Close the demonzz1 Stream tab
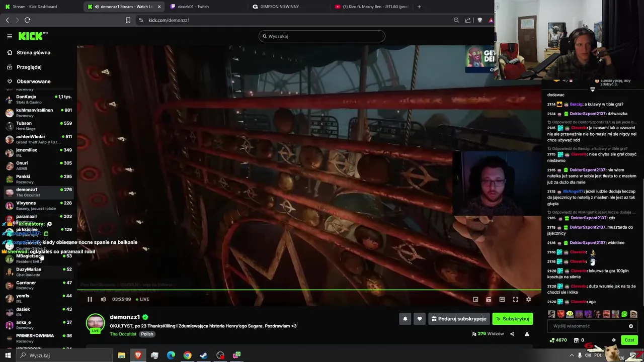Image resolution: width=644 pixels, height=362 pixels. (159, 7)
